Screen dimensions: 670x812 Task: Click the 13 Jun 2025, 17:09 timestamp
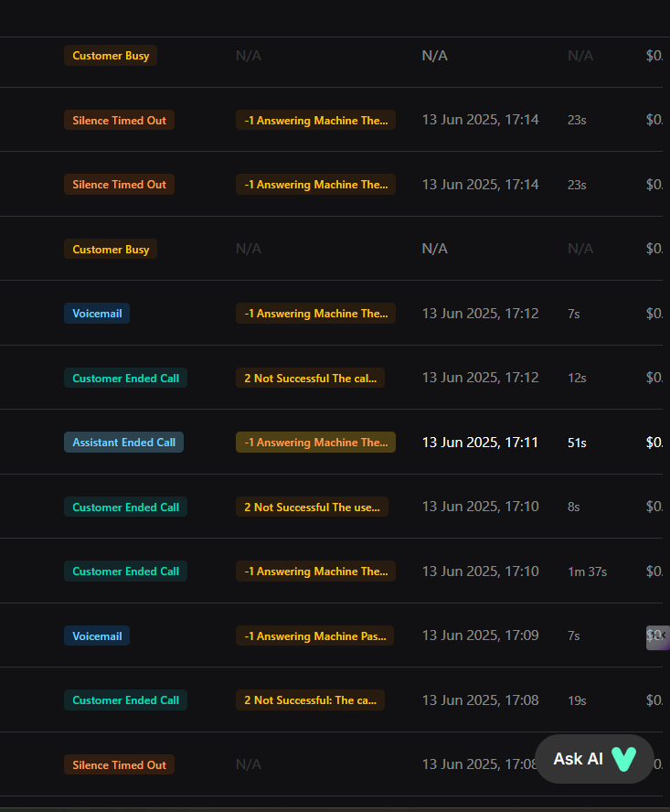(480, 636)
